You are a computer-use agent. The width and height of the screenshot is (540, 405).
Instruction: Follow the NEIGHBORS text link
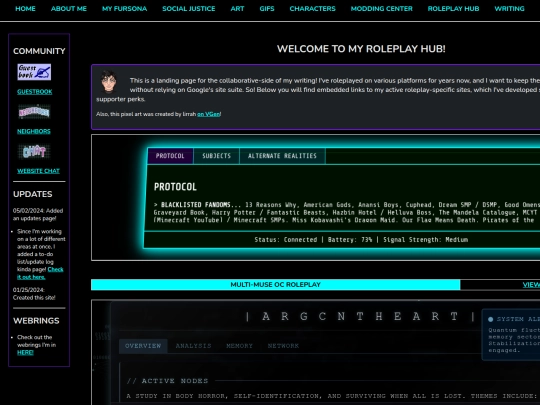[34, 131]
